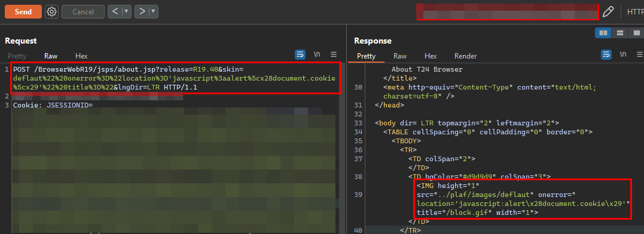Toggle non-printable characters in Request panel
Viewport: 644px width, 234px height.
(317, 54)
